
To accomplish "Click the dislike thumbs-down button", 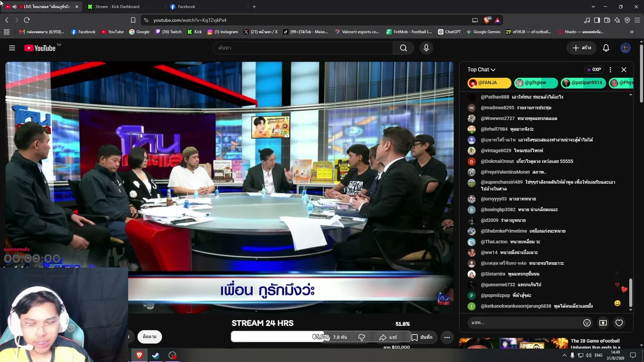I will click(x=361, y=337).
